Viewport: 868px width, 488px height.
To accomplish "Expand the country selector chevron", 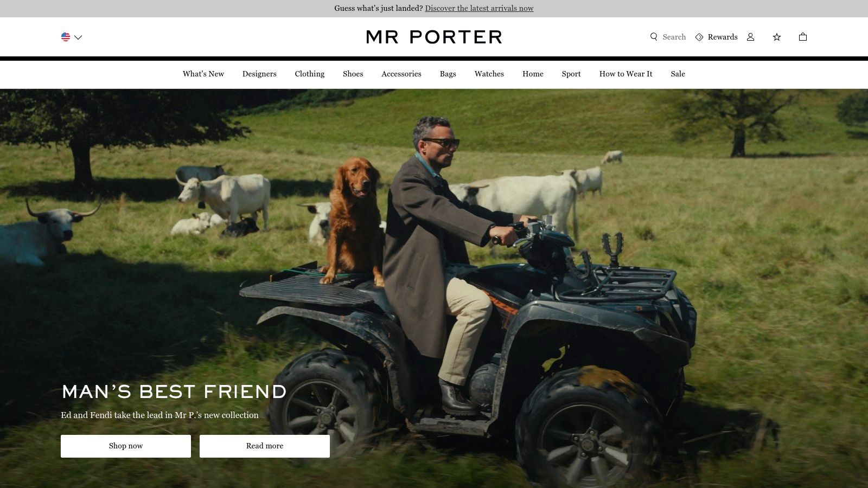I will coord(78,37).
